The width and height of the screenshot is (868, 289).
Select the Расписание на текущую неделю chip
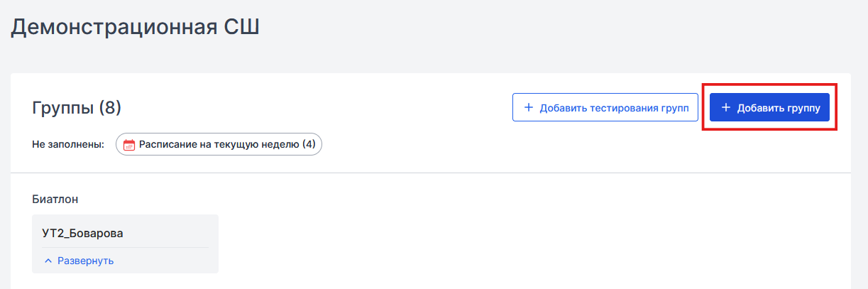[219, 145]
